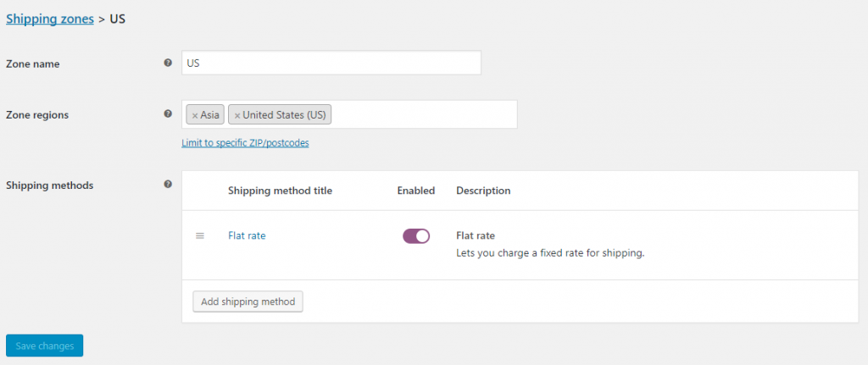Remove the United States (US) region tag

tap(237, 115)
